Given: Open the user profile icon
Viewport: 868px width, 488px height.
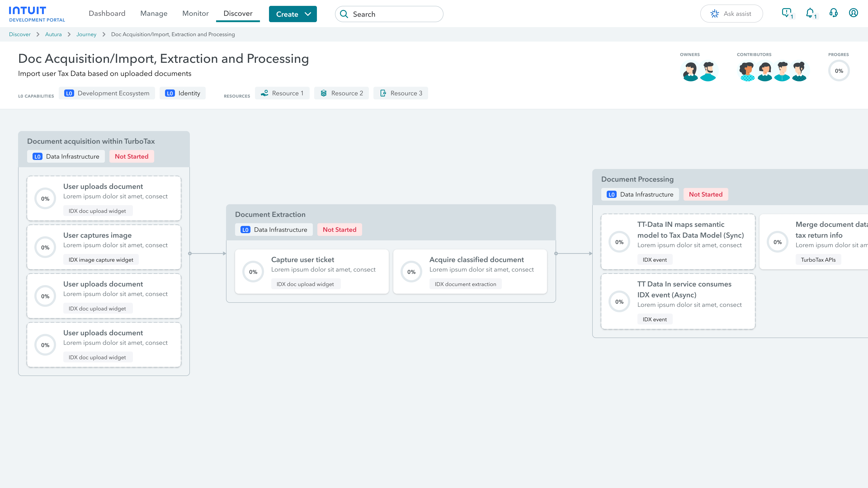Looking at the screenshot, I should [x=853, y=13].
